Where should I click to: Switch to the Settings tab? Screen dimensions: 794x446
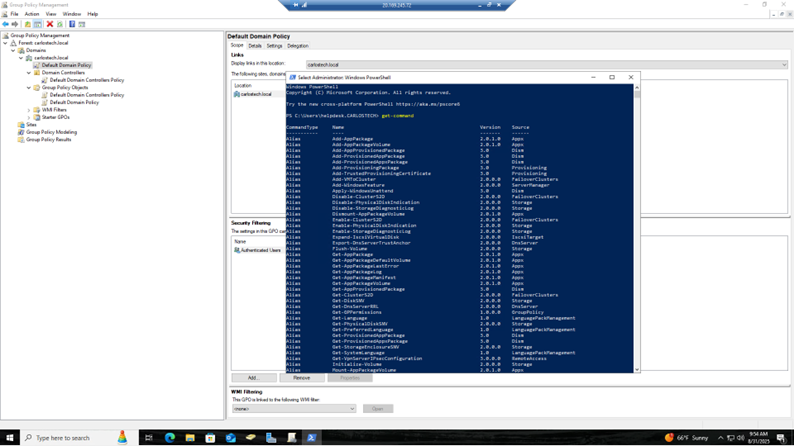(274, 46)
